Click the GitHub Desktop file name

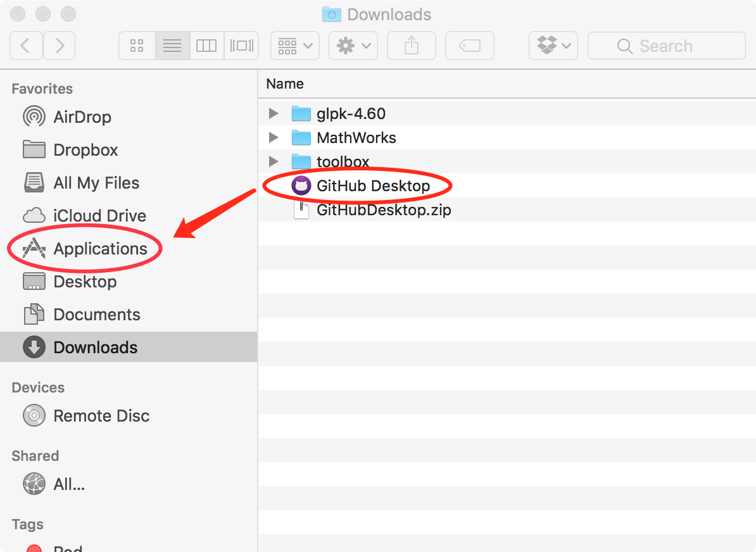tap(373, 185)
